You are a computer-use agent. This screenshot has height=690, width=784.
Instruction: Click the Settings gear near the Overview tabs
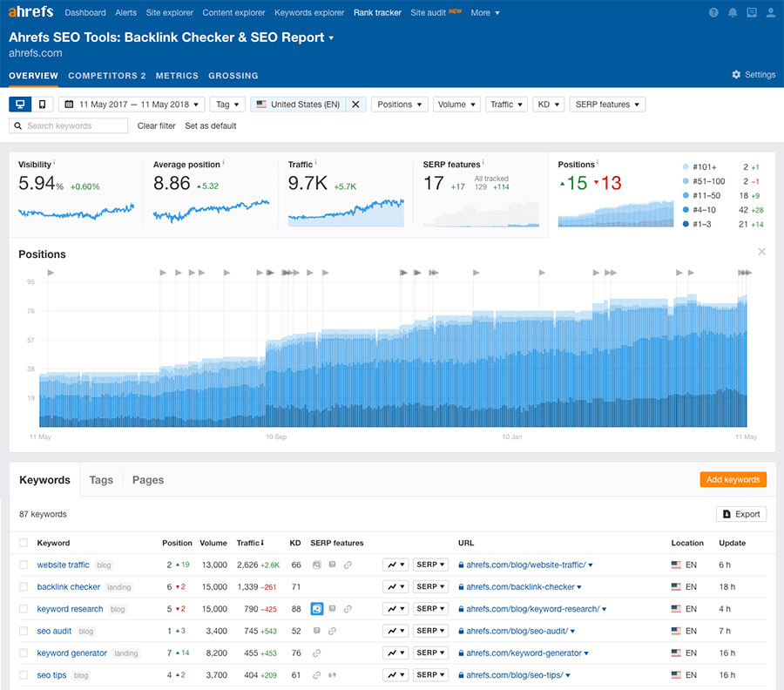[x=736, y=75]
